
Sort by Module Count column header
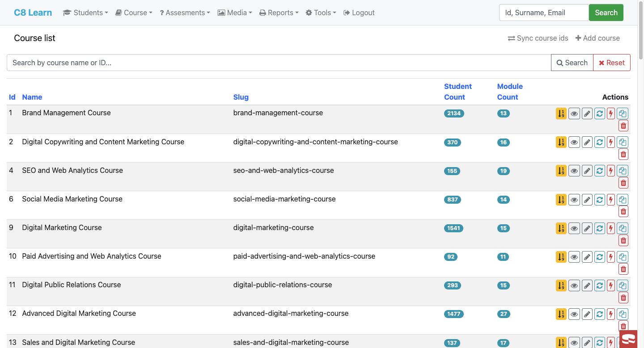510,92
